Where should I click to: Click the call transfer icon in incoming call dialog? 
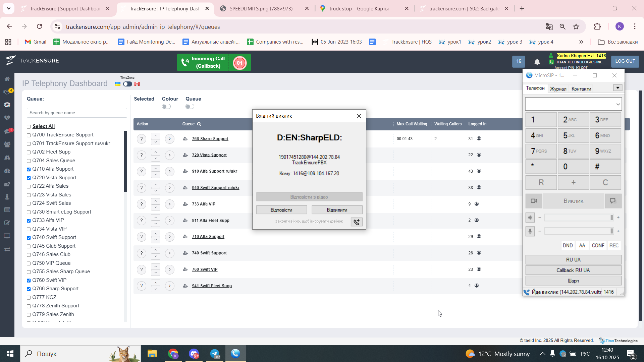(x=356, y=222)
